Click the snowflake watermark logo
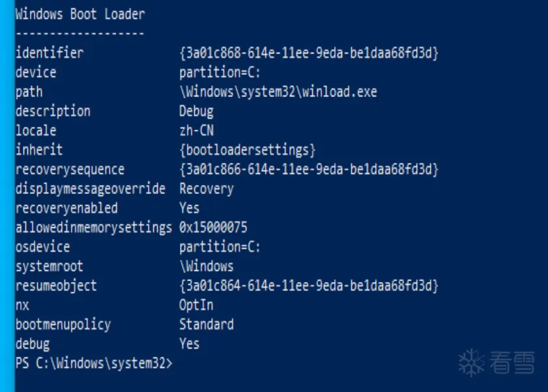 [x=471, y=362]
